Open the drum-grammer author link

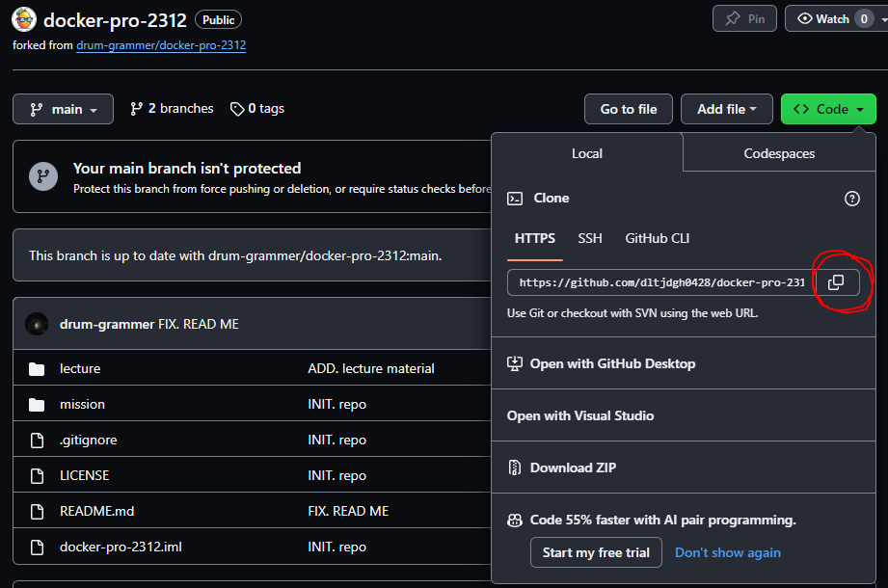[x=107, y=324]
